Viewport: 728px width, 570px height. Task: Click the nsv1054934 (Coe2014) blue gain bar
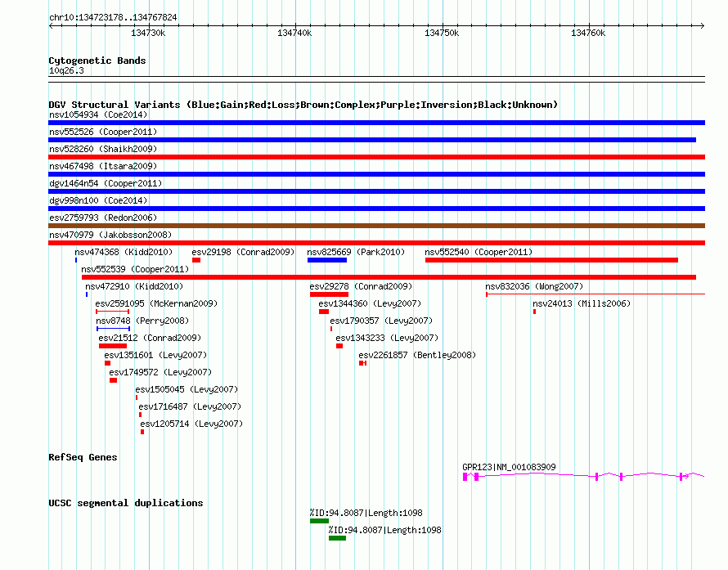(x=376, y=123)
